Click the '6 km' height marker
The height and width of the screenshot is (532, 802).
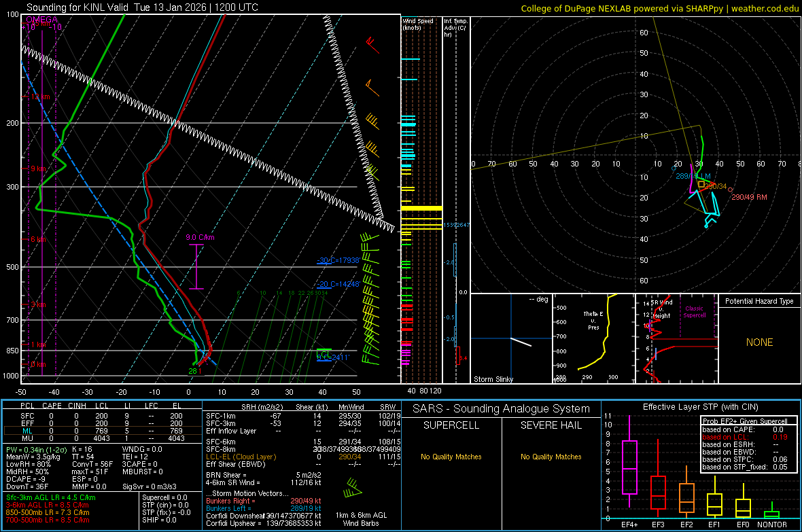(38, 239)
